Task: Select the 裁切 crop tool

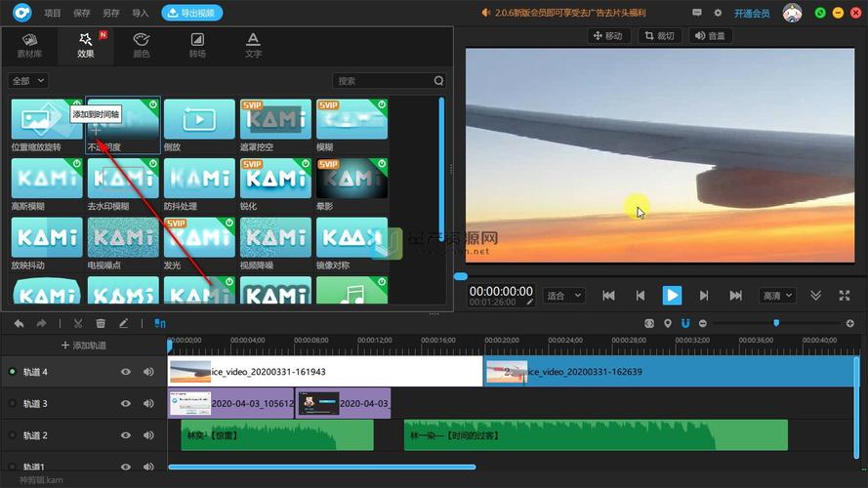Action: (659, 36)
